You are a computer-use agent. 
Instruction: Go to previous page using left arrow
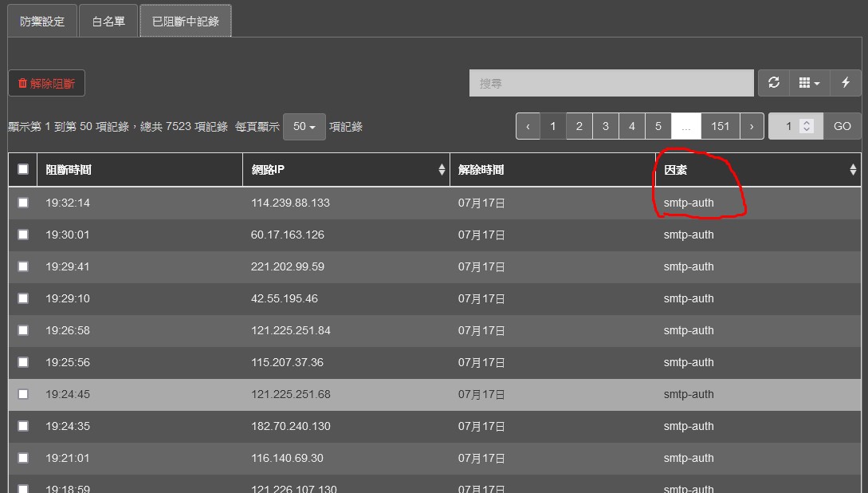[528, 126]
